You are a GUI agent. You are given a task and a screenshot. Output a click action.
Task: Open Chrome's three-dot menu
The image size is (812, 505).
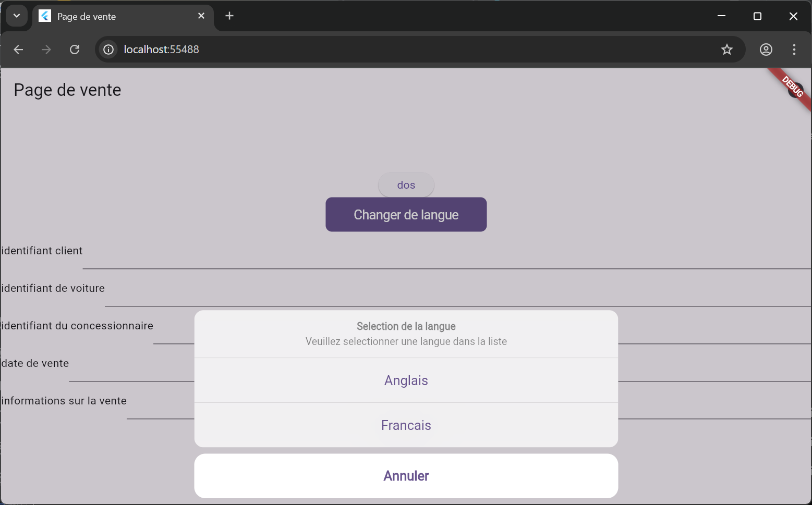[794, 49]
